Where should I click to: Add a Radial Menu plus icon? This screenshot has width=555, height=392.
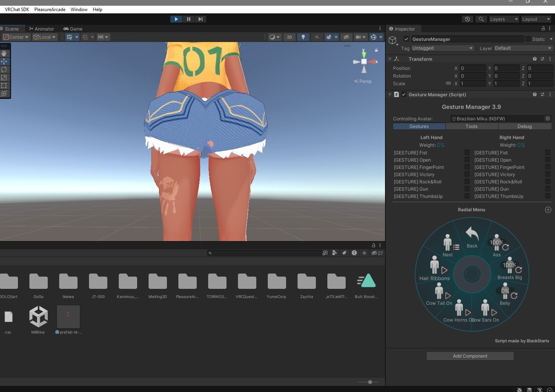548,210
